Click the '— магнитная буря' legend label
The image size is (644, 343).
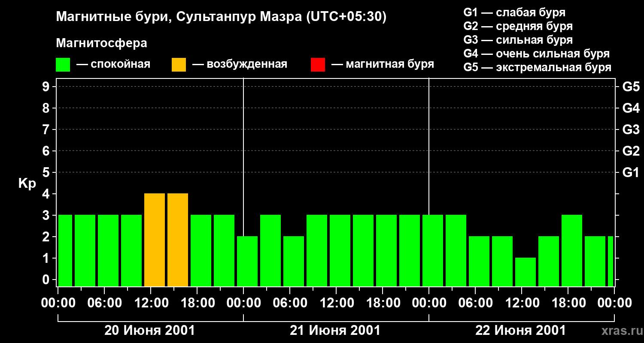click(383, 65)
